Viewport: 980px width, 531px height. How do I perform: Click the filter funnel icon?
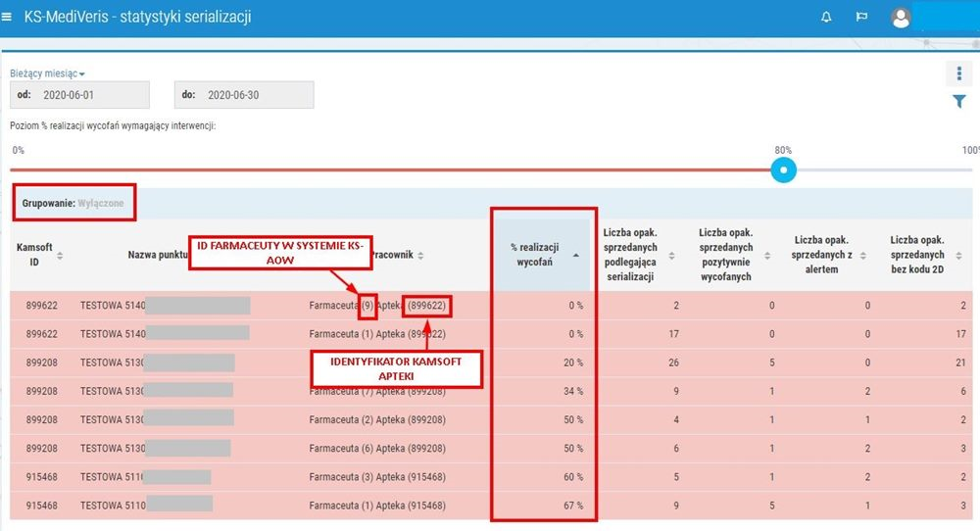(x=959, y=102)
